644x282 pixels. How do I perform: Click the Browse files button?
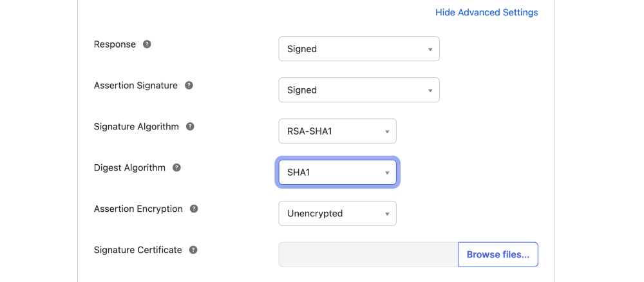(x=498, y=254)
